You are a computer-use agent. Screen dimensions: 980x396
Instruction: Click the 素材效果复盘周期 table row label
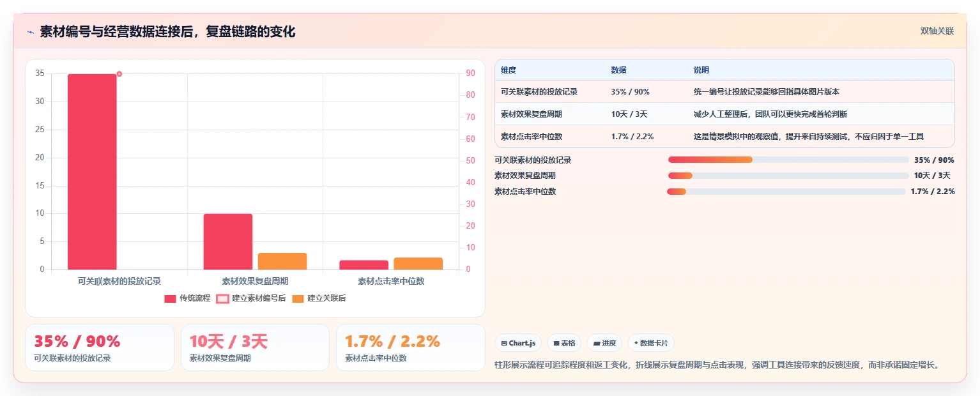pos(532,114)
